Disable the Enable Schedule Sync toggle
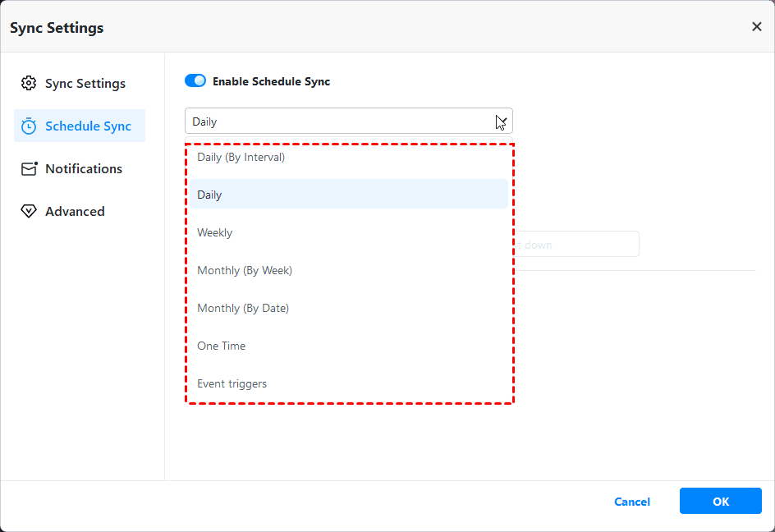This screenshot has height=532, width=775. coord(195,81)
